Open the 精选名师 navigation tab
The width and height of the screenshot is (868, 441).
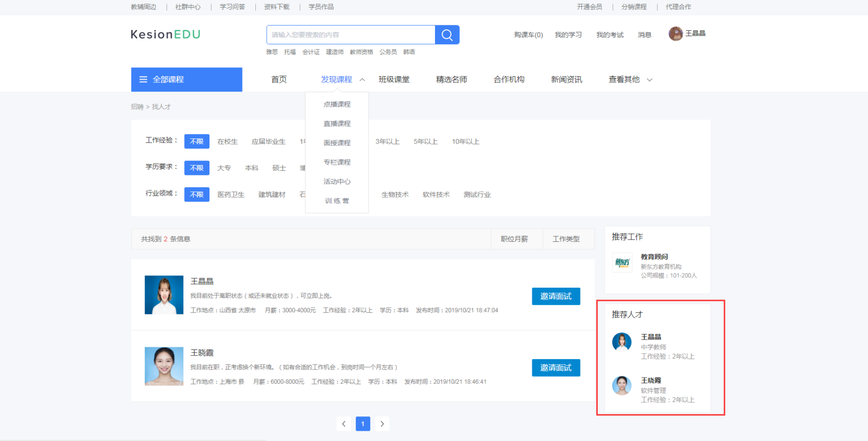451,80
